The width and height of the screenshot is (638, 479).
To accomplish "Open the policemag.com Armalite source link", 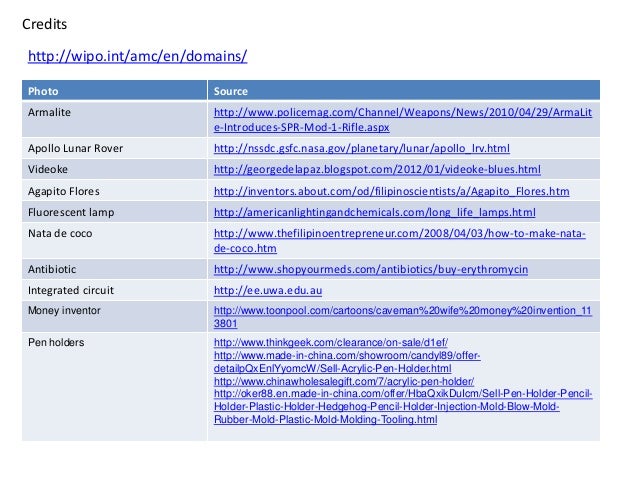I will [403, 120].
